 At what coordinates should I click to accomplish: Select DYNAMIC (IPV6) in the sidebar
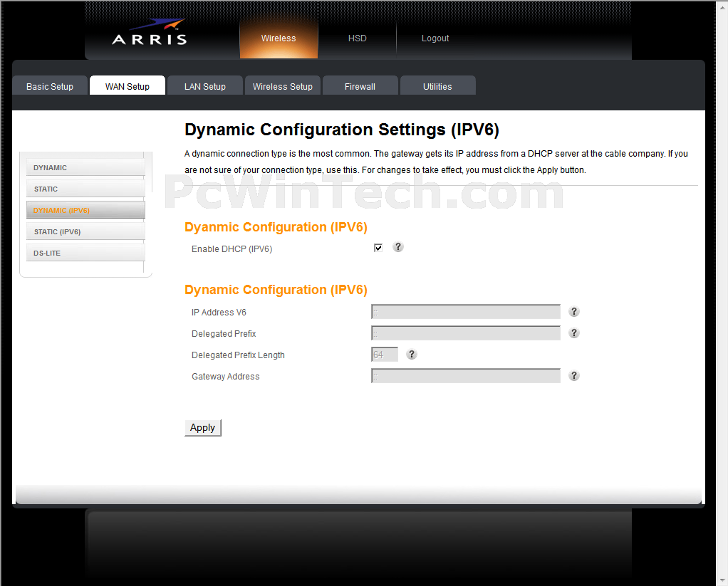pos(85,210)
